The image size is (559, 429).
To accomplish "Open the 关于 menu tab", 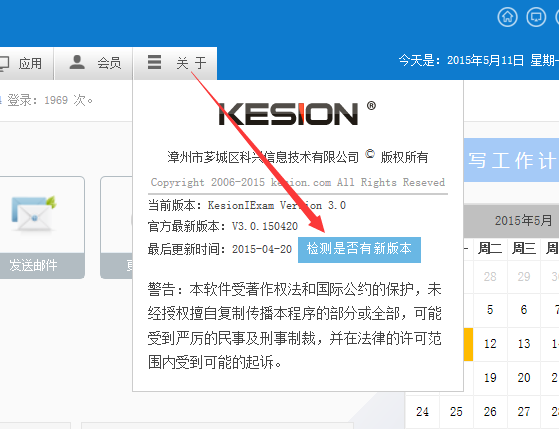I will [x=175, y=63].
